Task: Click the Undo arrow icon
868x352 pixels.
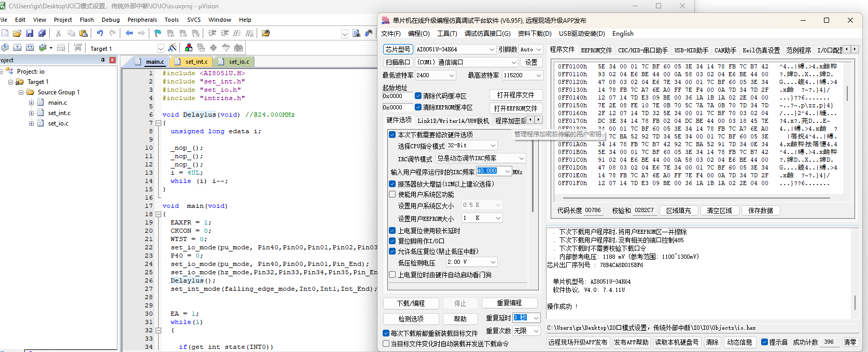Action: pos(100,33)
